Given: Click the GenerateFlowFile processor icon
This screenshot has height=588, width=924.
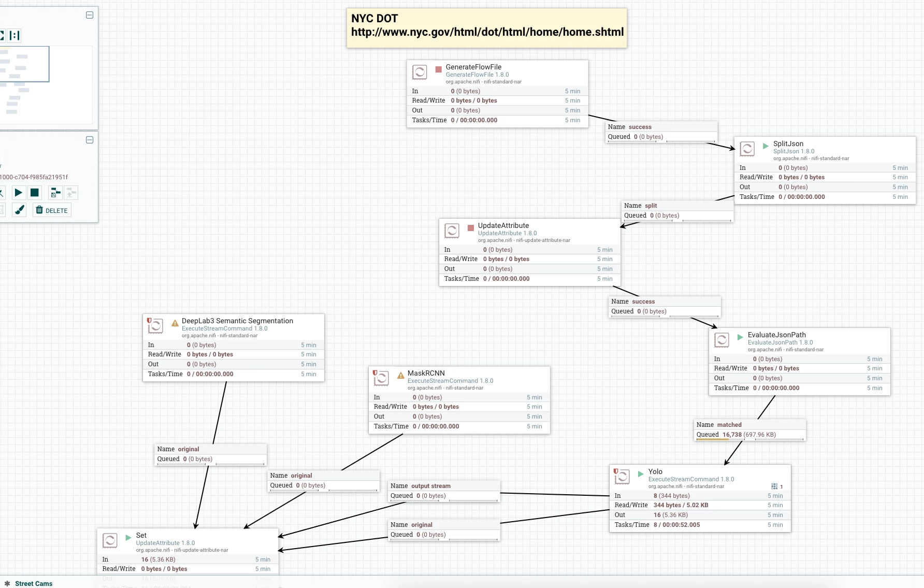Looking at the screenshot, I should [420, 72].
